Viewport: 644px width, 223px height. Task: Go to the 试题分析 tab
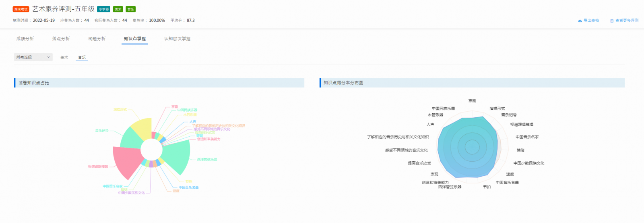coord(97,39)
